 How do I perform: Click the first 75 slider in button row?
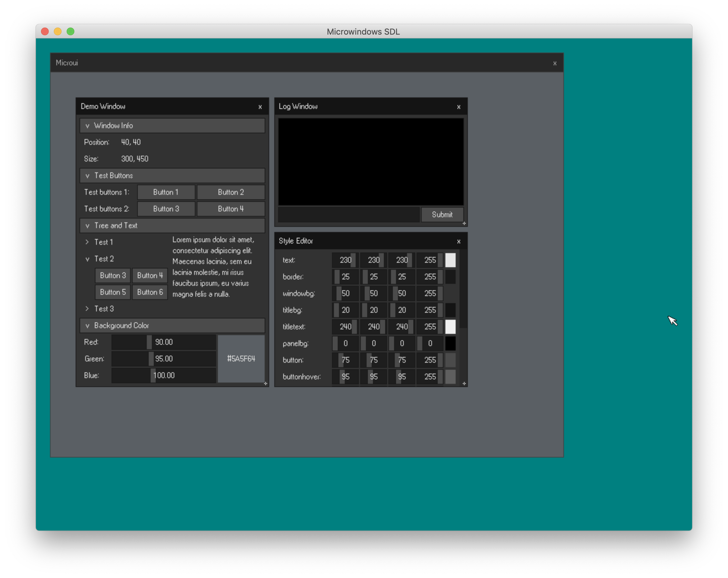[x=345, y=360]
